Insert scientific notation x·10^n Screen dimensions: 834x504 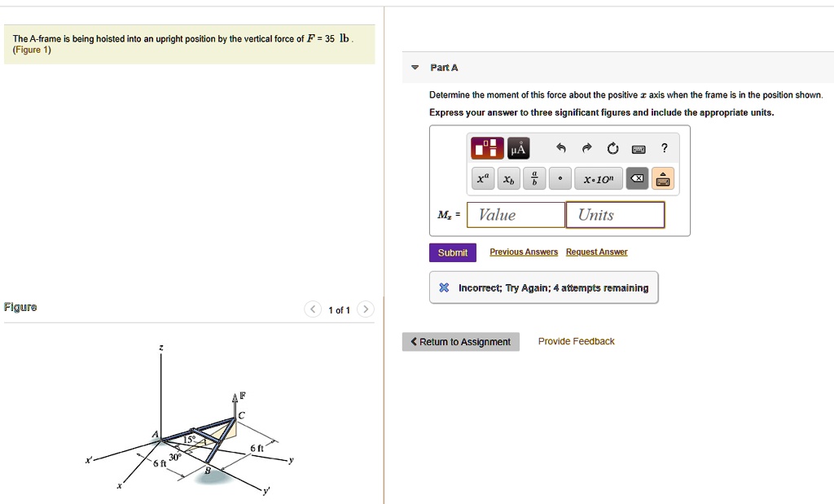coord(599,179)
